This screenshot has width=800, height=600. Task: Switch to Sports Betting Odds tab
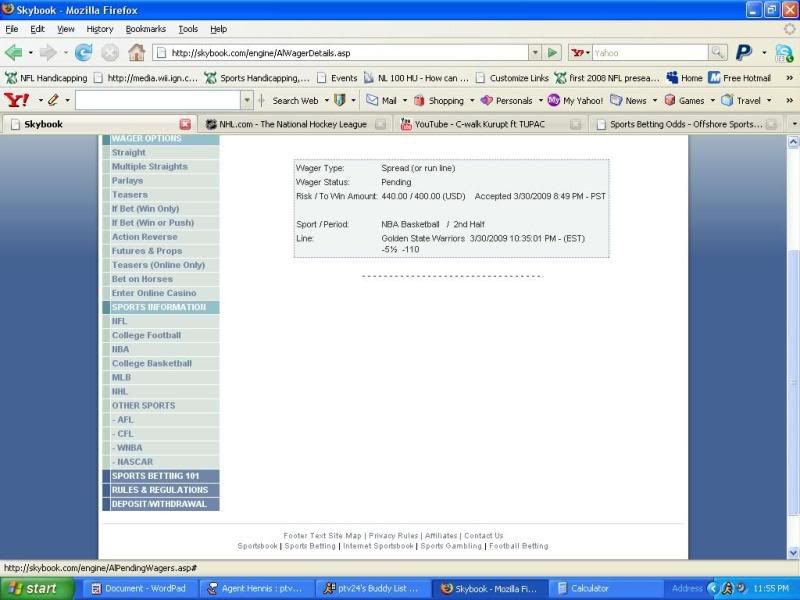point(685,124)
